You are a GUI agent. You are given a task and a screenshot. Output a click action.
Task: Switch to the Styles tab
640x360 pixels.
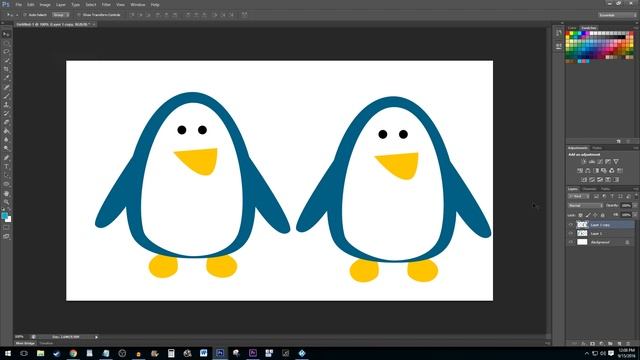(597, 148)
